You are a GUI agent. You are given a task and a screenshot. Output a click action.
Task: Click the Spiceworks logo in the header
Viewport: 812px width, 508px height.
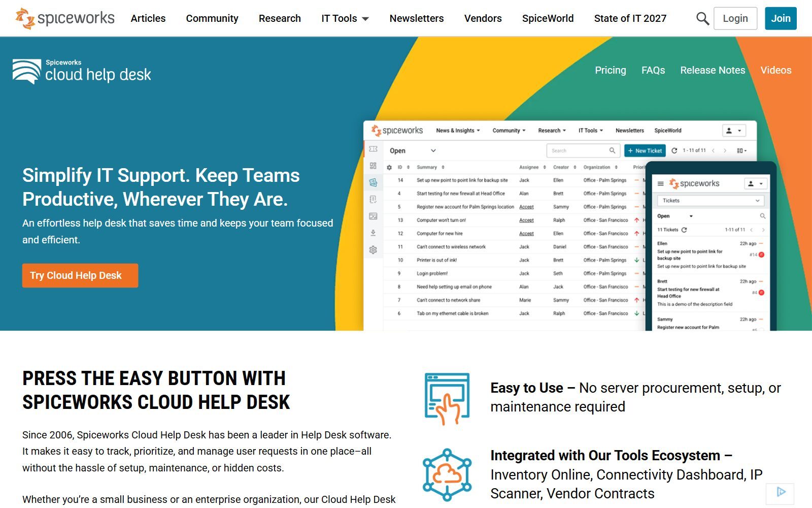click(x=65, y=18)
